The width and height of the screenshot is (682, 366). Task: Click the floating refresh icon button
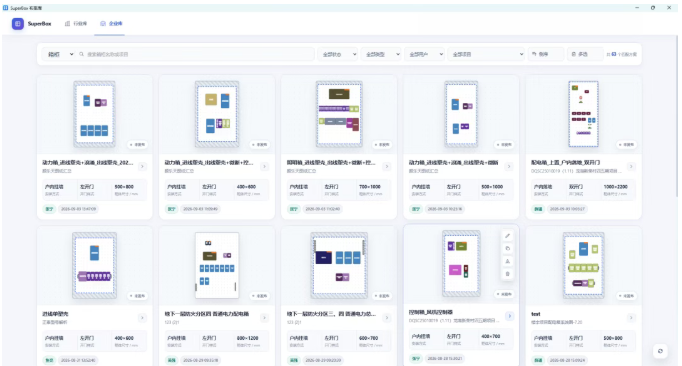[x=660, y=351]
